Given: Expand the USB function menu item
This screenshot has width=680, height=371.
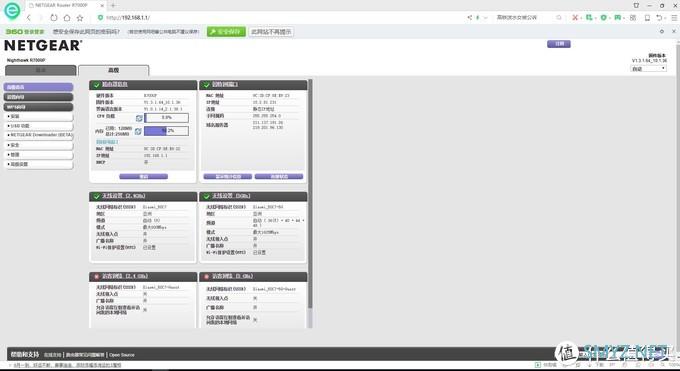Looking at the screenshot, I should [39, 126].
